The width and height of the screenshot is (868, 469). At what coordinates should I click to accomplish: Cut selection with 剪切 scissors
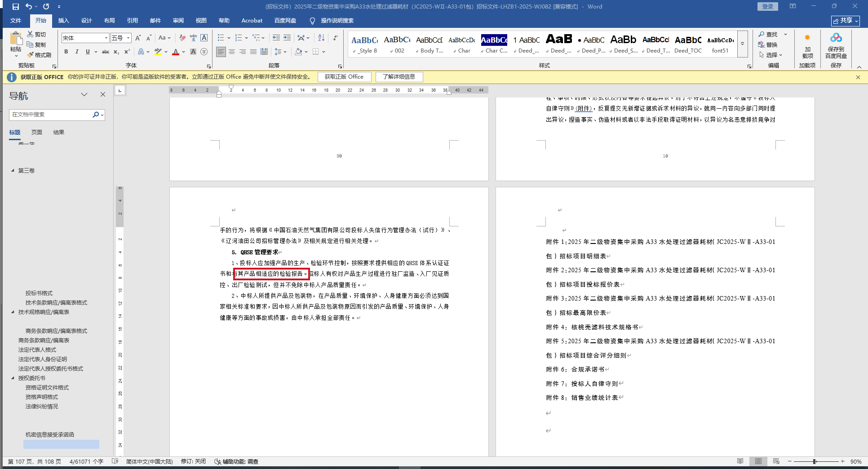click(36, 34)
